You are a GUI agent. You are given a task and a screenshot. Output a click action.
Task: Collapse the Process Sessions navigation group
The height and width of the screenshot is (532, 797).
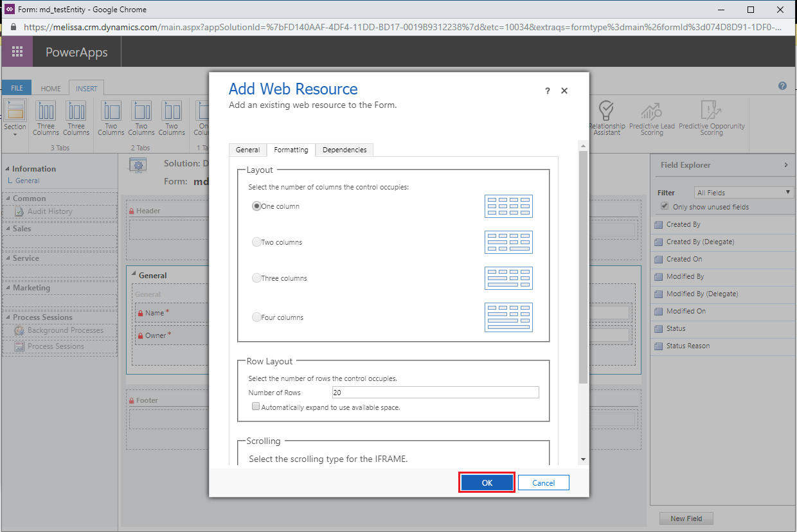(8, 317)
